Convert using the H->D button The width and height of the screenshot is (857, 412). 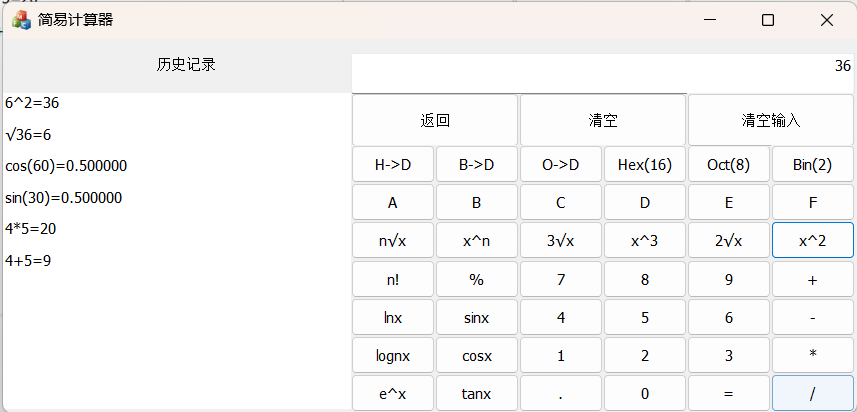[393, 165]
